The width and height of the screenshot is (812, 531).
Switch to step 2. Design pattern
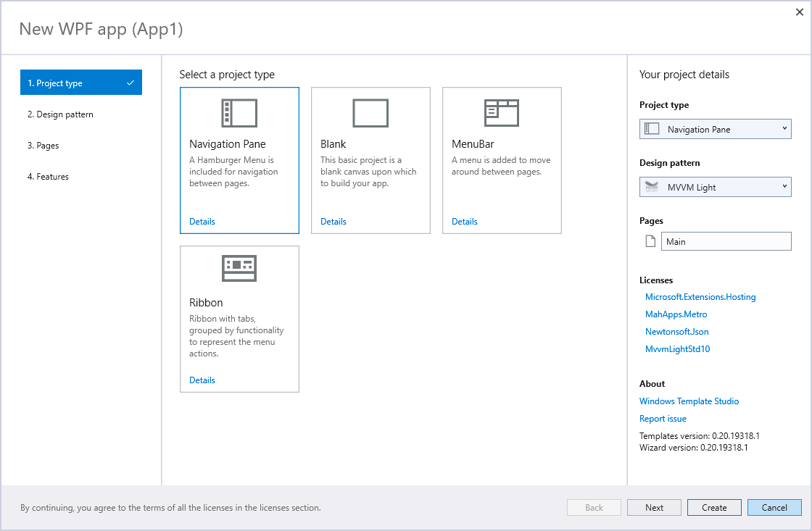(61, 114)
